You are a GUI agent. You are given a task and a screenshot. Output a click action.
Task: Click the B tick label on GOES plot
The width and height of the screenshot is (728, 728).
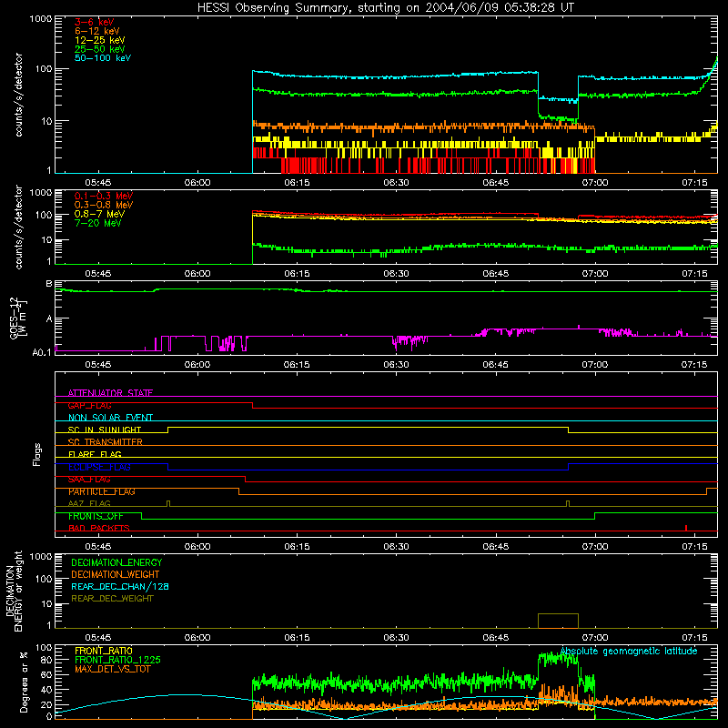point(49,283)
